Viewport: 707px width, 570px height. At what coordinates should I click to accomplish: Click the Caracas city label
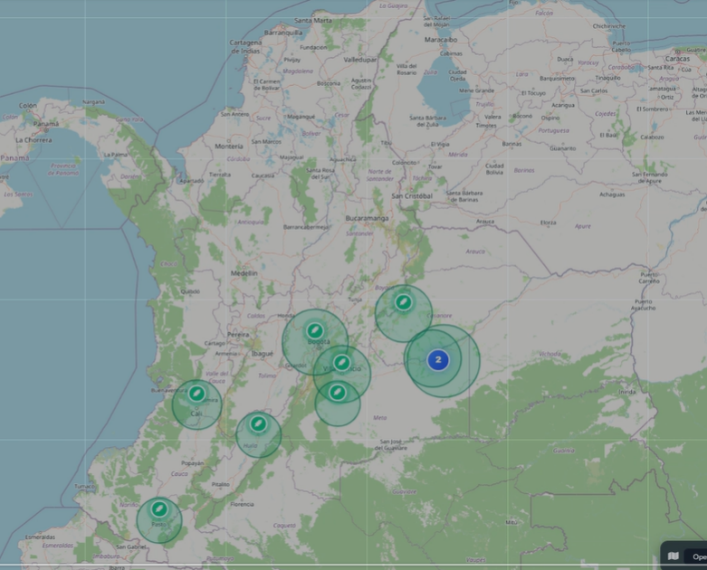pos(677,59)
